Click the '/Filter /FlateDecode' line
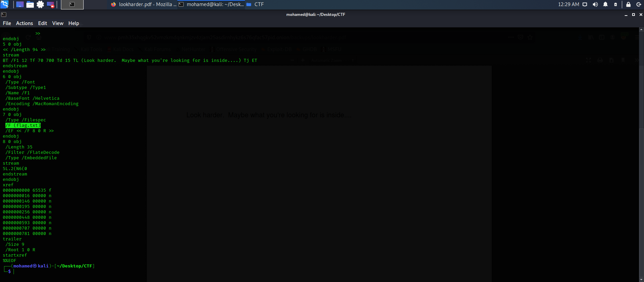 (x=32, y=152)
